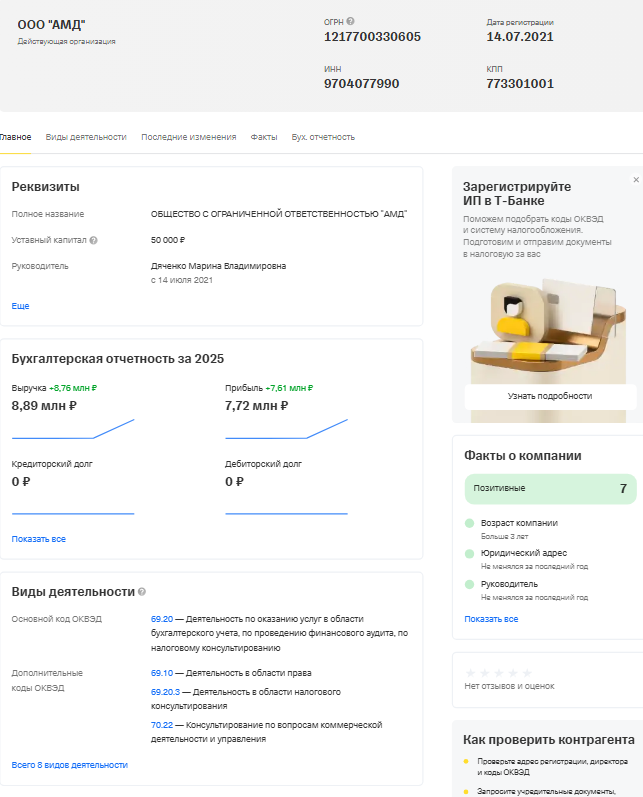Screen dimensions: 643x797
Task: Open OKVED code 69.20.3 link
Action: click(x=165, y=692)
